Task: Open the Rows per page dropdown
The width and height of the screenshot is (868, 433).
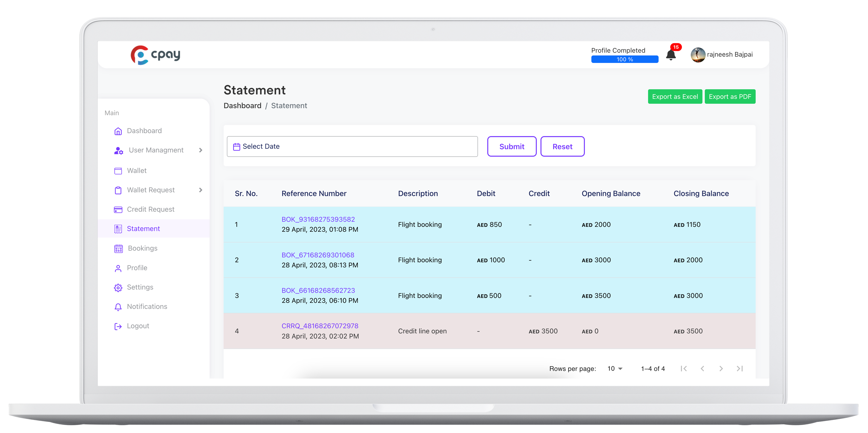Action: pyautogui.click(x=615, y=368)
